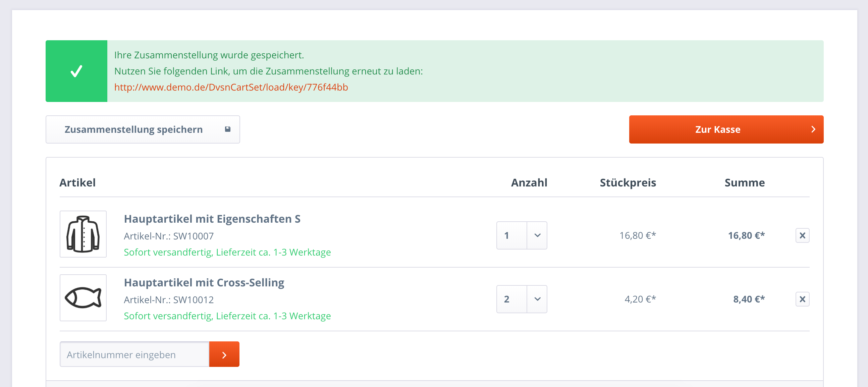Click the delivery time text under SW10007

point(227,252)
